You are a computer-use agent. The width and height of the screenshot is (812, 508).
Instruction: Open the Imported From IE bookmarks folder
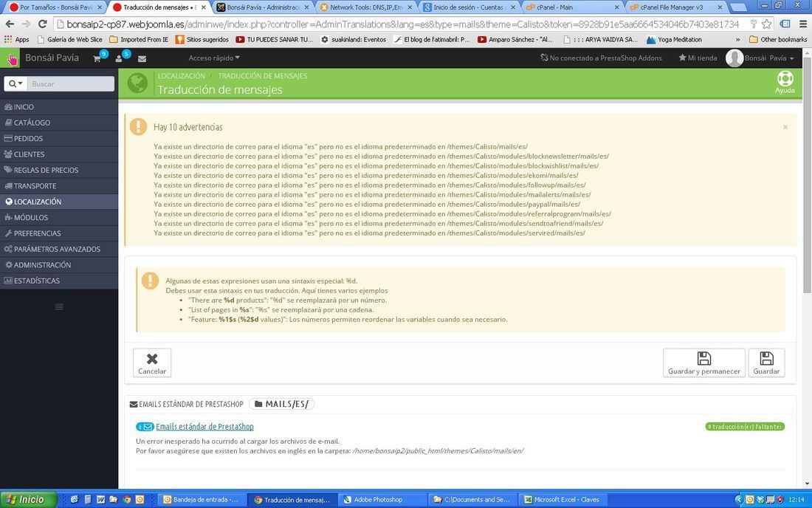click(x=139, y=39)
